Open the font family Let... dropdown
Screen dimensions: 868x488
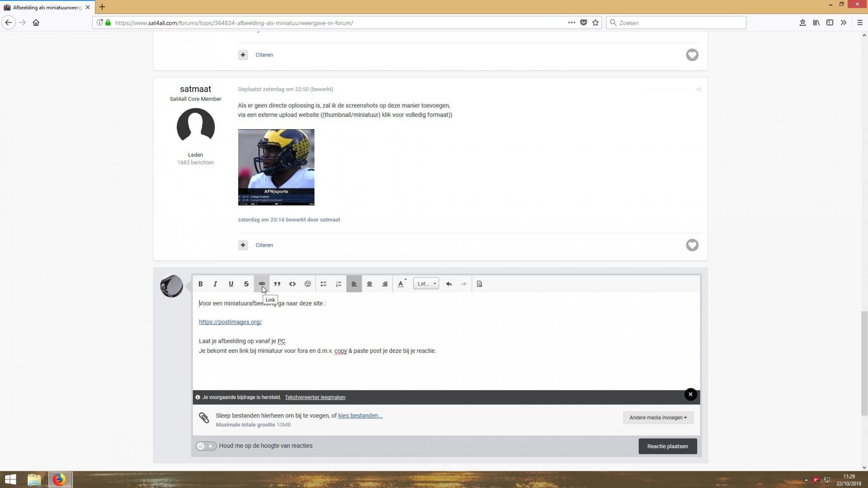[x=425, y=284]
